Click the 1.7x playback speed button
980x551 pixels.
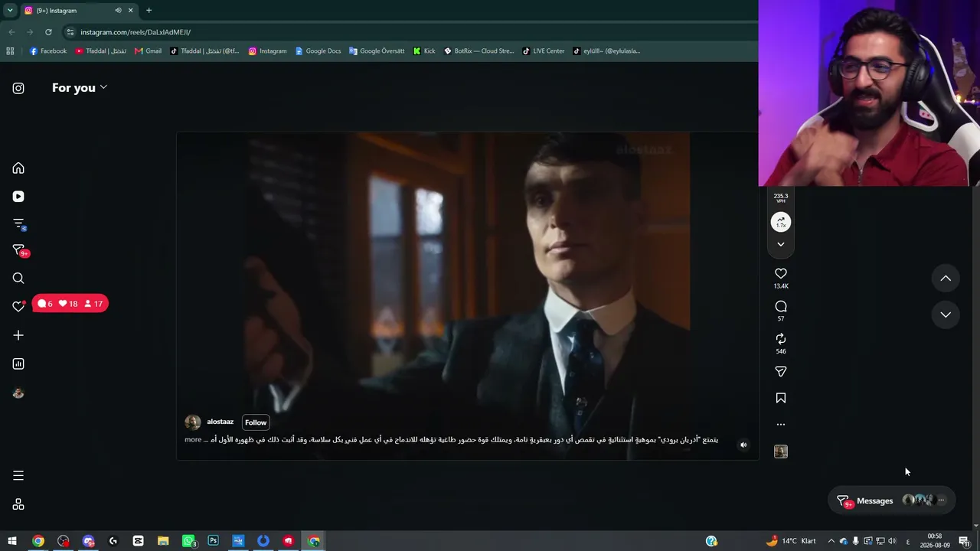click(781, 223)
